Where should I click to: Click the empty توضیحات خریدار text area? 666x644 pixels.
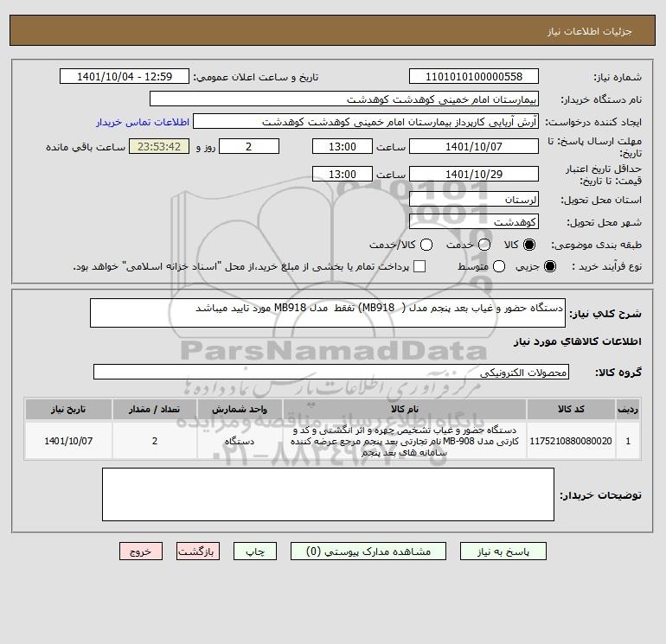pos(328,494)
